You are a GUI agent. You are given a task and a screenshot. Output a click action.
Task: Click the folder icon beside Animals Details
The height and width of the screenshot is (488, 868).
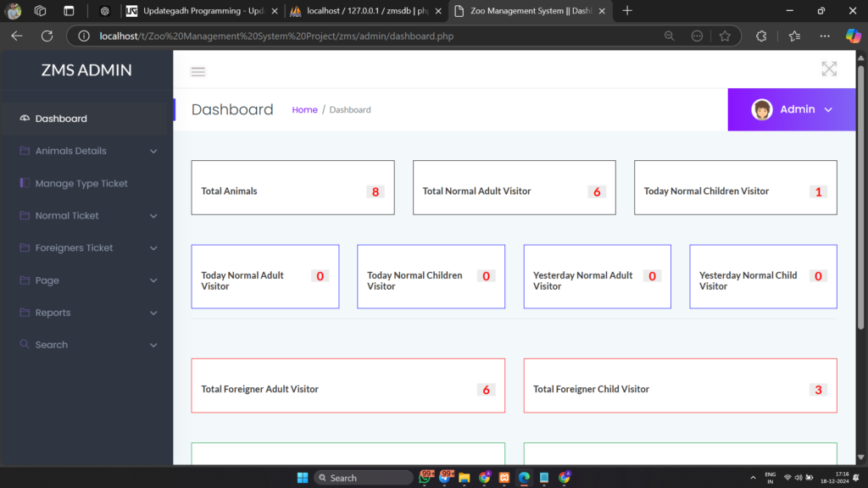click(x=25, y=151)
